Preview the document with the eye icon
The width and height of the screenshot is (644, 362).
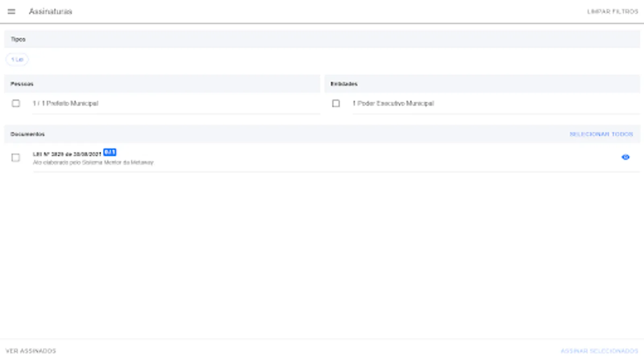point(625,157)
